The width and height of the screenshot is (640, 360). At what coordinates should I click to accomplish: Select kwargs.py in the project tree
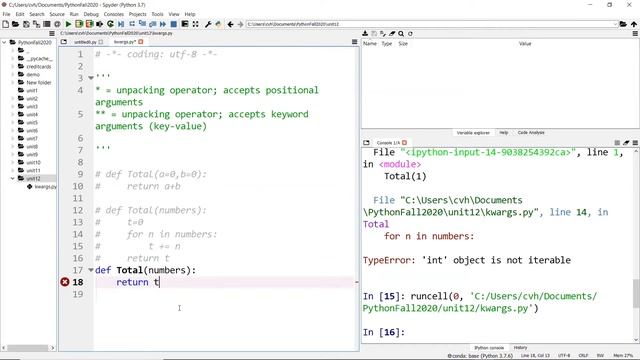(x=45, y=187)
